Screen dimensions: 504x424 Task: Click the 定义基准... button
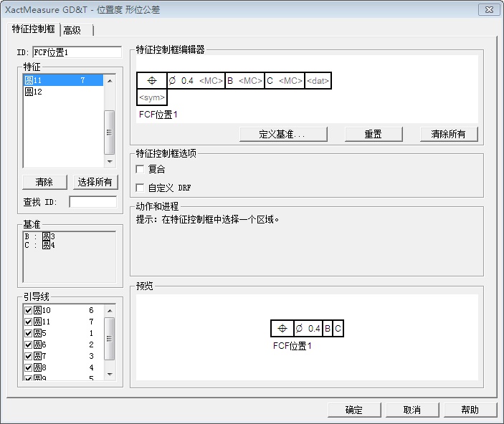tap(283, 134)
